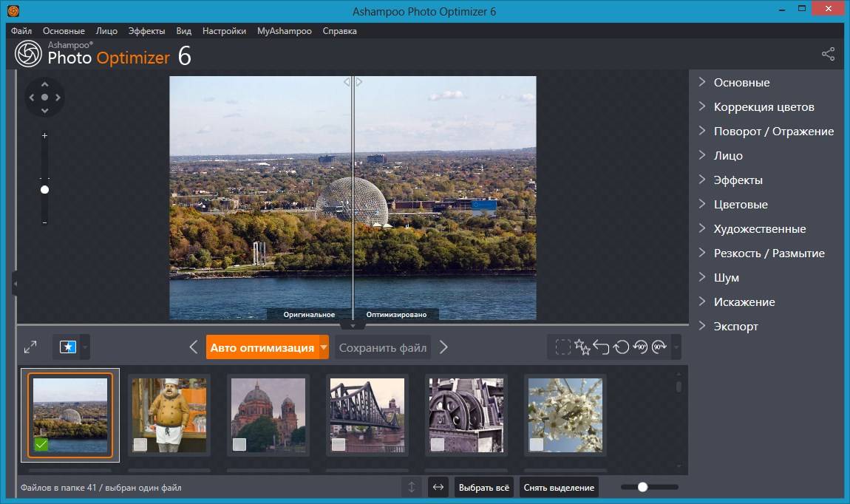Click the before/after split divider handle

point(353,82)
